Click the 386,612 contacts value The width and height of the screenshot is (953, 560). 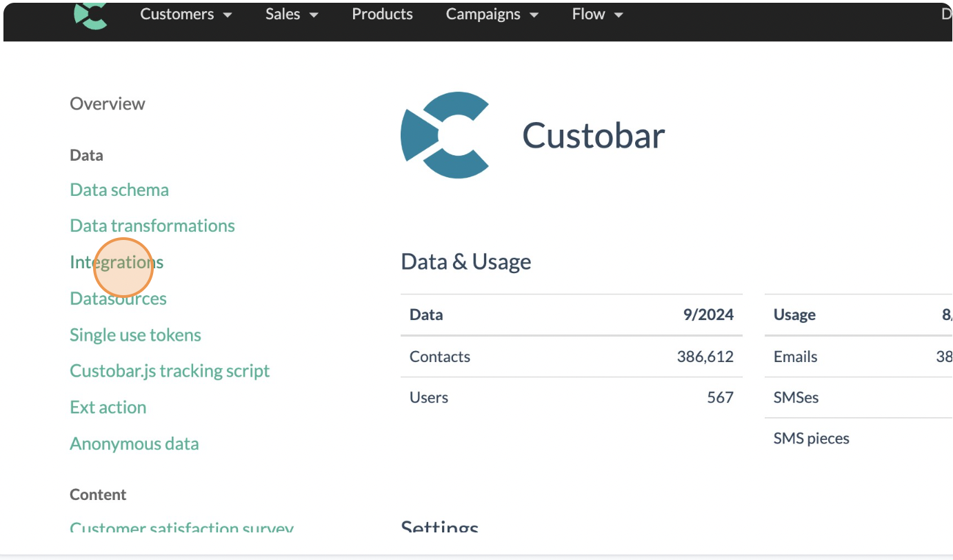coord(705,357)
